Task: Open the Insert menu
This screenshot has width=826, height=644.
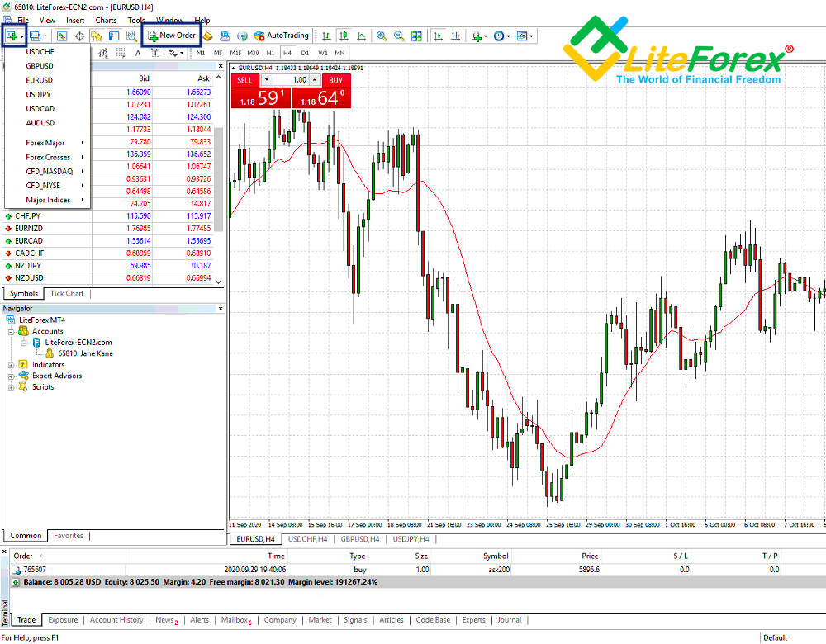Action: point(75,21)
